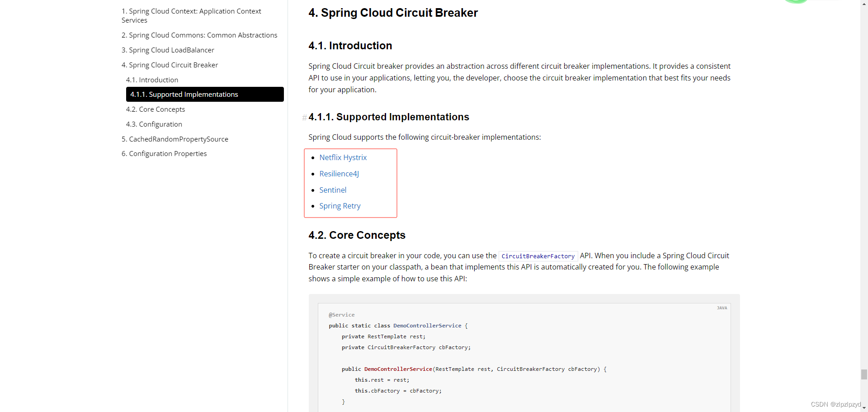The image size is (868, 412).
Task: Open 6. Configuration Properties section
Action: (x=164, y=153)
